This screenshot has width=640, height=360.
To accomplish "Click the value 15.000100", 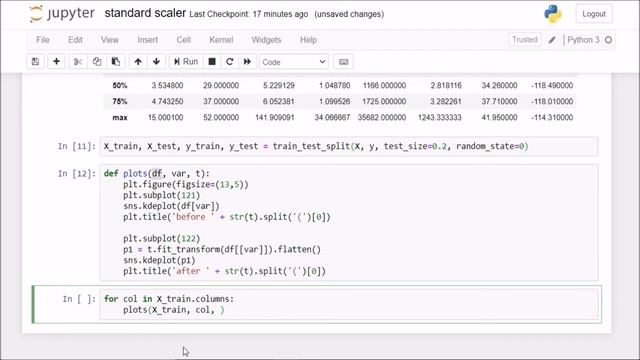I will click(x=166, y=118).
